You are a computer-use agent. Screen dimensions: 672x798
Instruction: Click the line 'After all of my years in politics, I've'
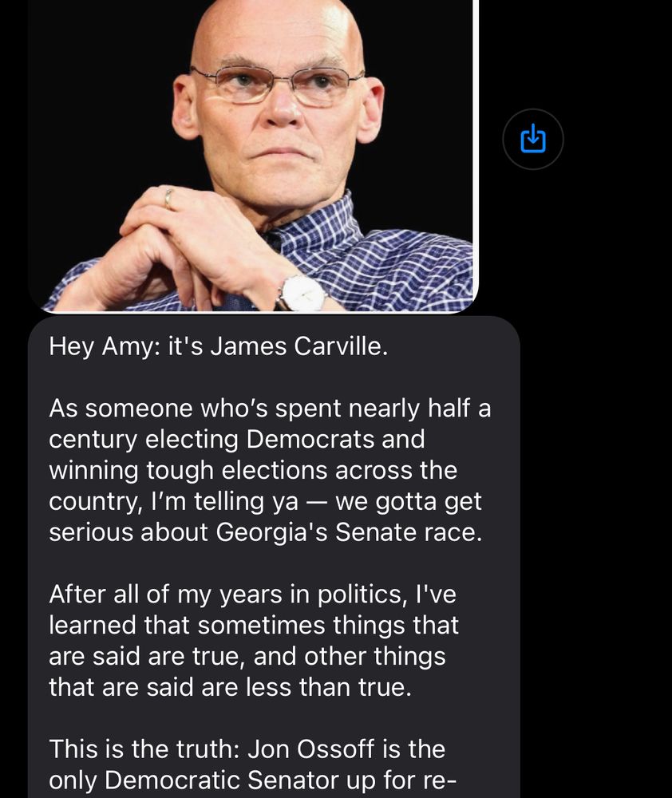click(252, 594)
